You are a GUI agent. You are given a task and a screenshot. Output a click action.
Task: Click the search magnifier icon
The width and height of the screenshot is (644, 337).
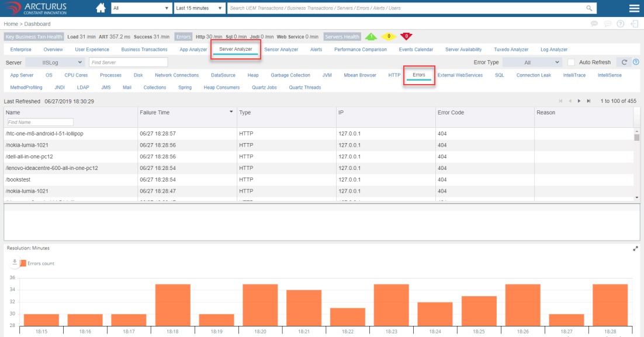coord(589,9)
